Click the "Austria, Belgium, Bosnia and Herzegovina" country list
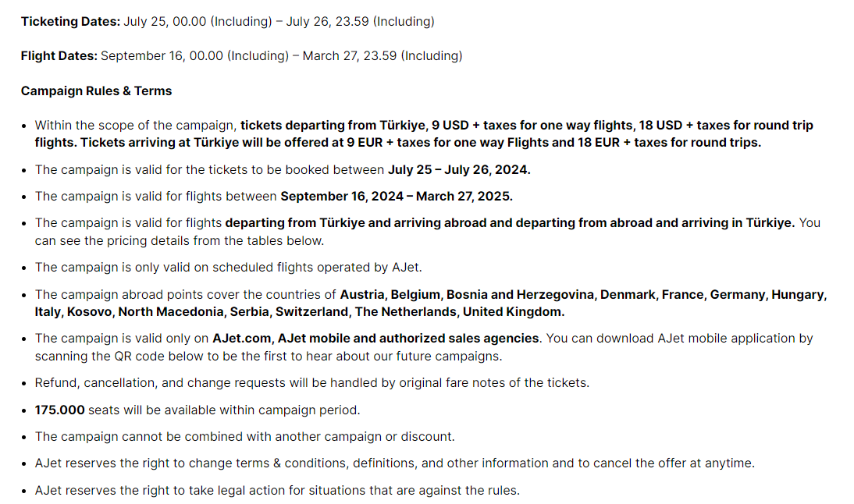Screen dimensions: 854x504 (x=467, y=294)
